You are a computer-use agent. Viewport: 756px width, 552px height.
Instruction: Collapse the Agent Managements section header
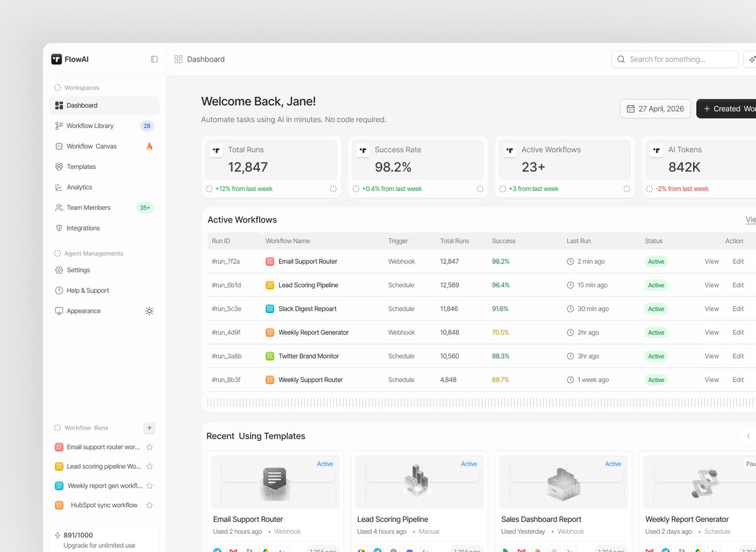[88, 254]
